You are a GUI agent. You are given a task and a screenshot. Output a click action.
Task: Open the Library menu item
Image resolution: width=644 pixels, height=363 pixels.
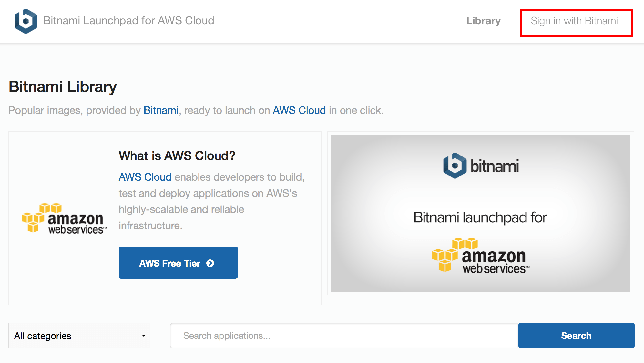[x=483, y=21]
